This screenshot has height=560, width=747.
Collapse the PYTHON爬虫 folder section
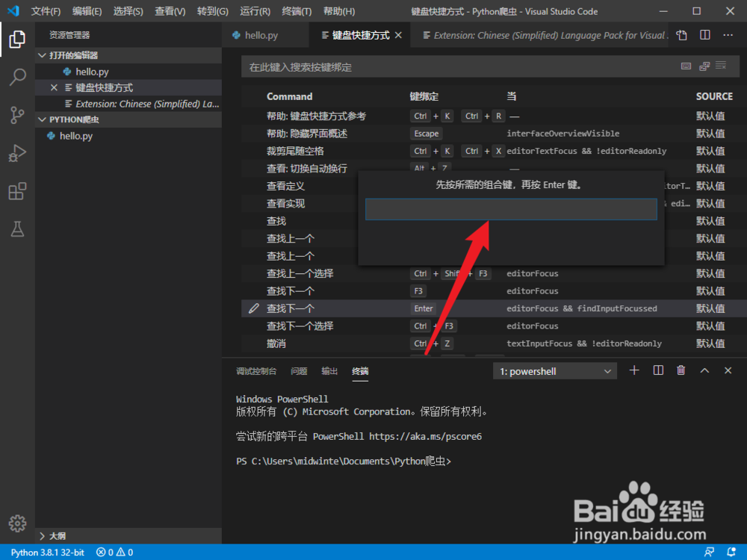129,119
